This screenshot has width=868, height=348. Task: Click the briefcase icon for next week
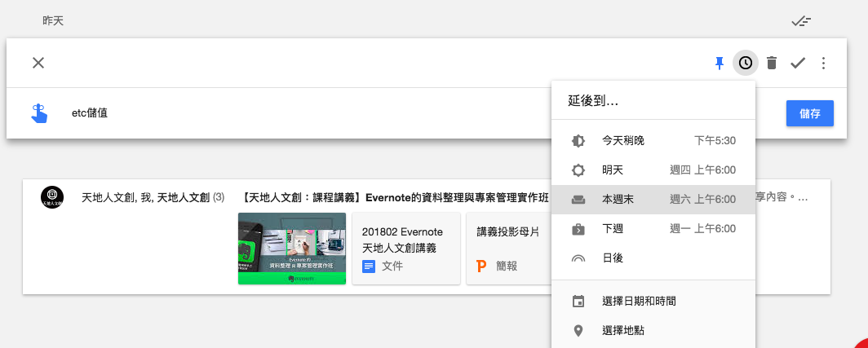[578, 228]
